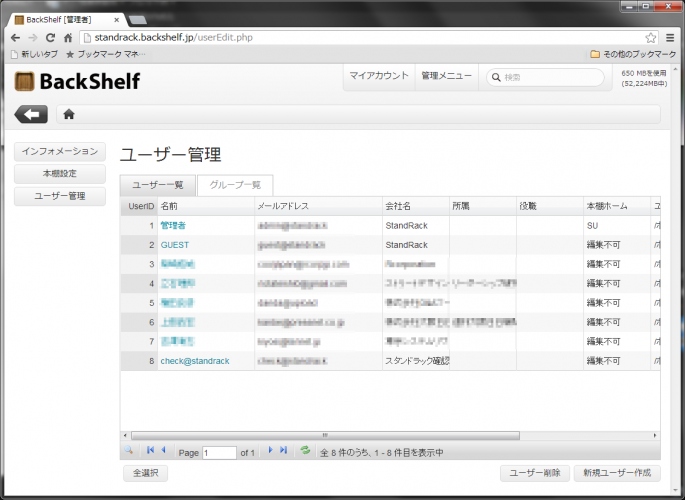
Task: Click the BackShelf logo
Action: (77, 81)
